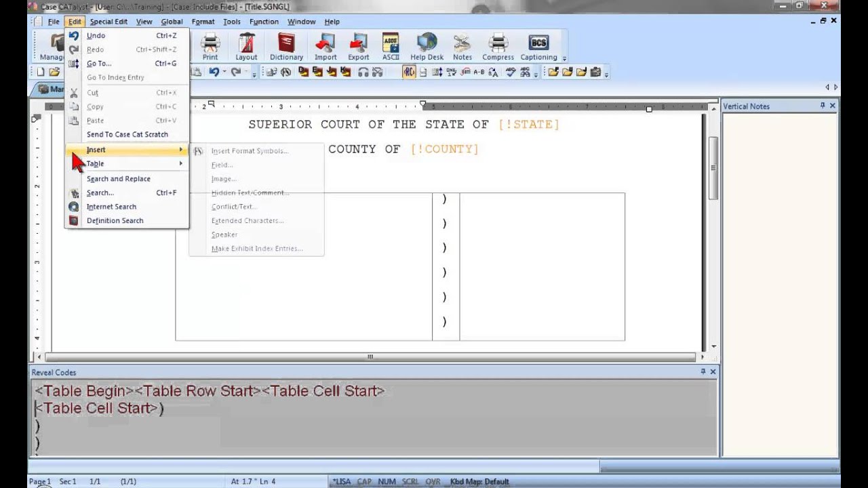The image size is (868, 488).
Task: Toggle the RC reveal codes toolbar button
Action: [x=409, y=72]
